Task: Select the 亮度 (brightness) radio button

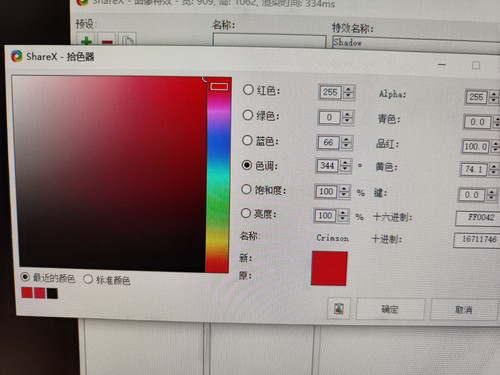Action: point(246,213)
